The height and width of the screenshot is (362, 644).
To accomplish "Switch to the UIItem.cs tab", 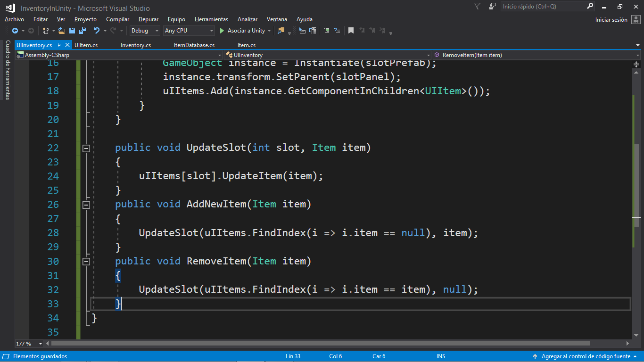I will tap(86, 45).
